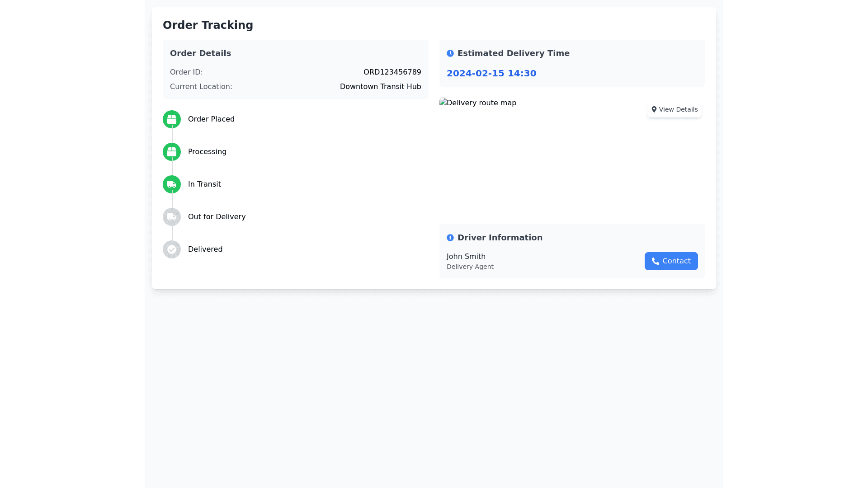Click the Order Tracking page heading
This screenshot has height=488, width=868.
pyautogui.click(x=208, y=25)
